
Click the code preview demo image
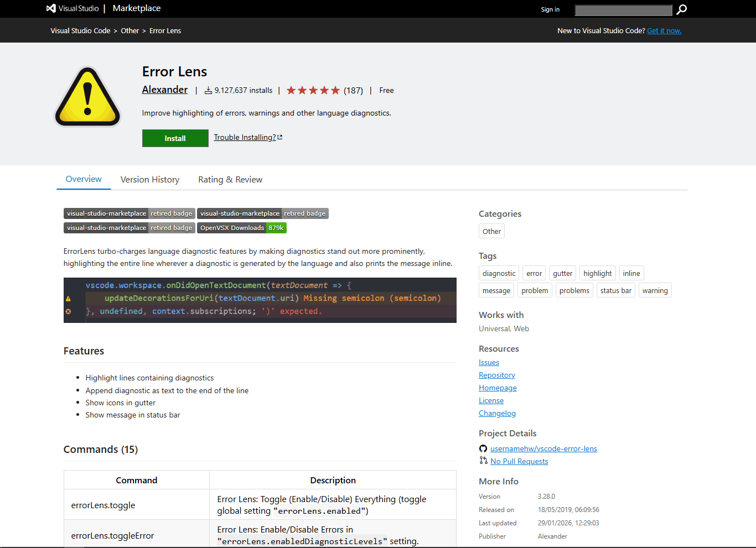(260, 300)
